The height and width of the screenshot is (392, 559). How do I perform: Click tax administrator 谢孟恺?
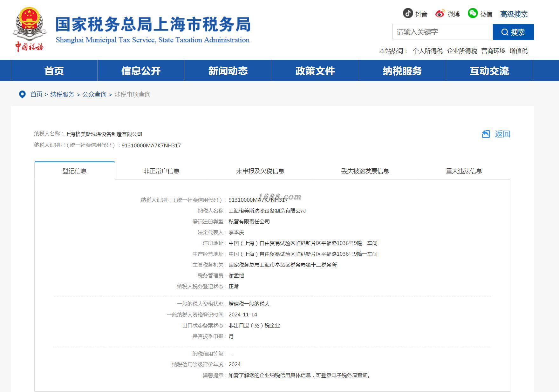[x=236, y=276]
